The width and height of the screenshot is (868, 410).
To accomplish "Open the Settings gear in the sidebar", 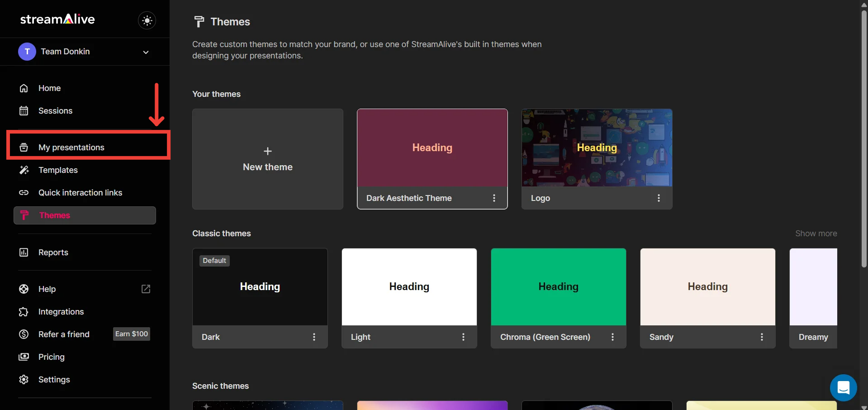I will 24,380.
